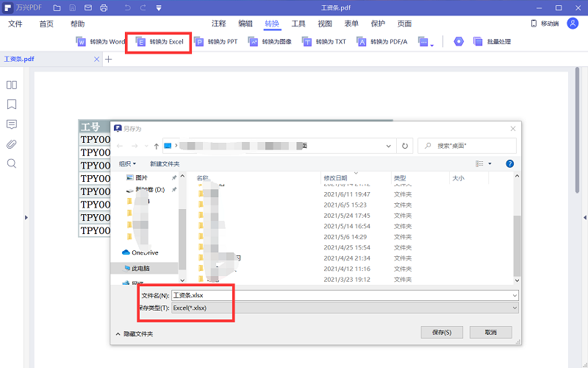Open the page thumbnails panel
The width and height of the screenshot is (588, 368).
pos(12,85)
